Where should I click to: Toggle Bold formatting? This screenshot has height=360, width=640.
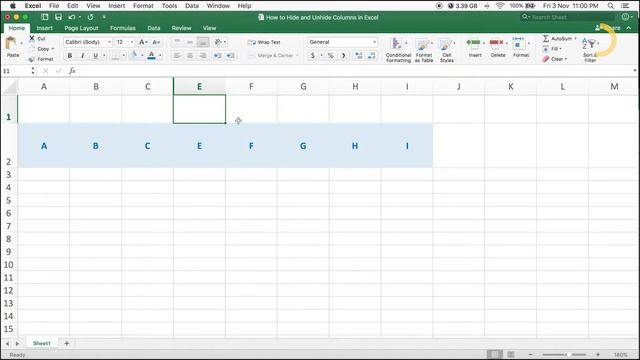coord(70,56)
